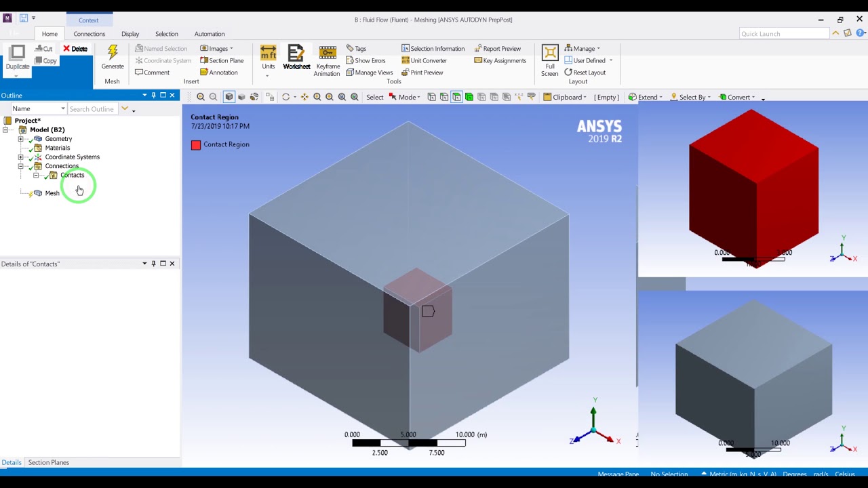
Task: Switch to the Connections ribbon tab
Action: click(x=90, y=34)
